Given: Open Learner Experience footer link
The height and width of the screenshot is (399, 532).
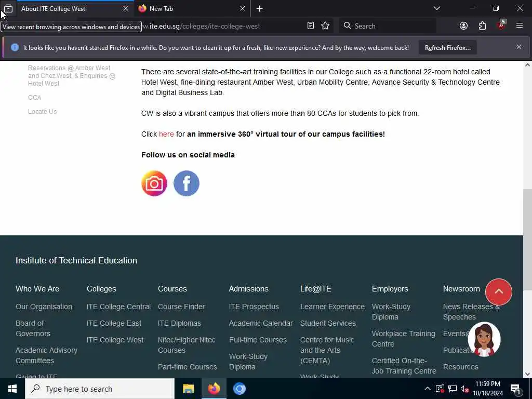Looking at the screenshot, I should tap(332, 307).
